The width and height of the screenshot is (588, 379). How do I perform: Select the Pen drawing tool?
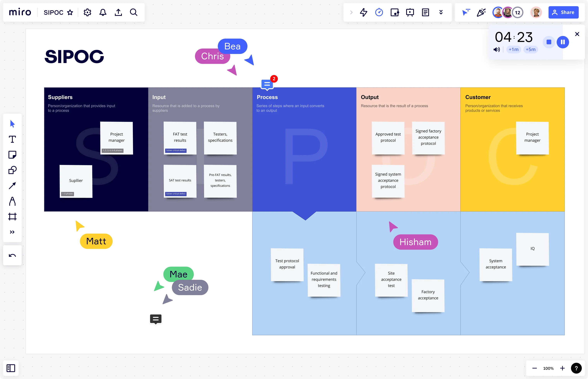coord(12,201)
